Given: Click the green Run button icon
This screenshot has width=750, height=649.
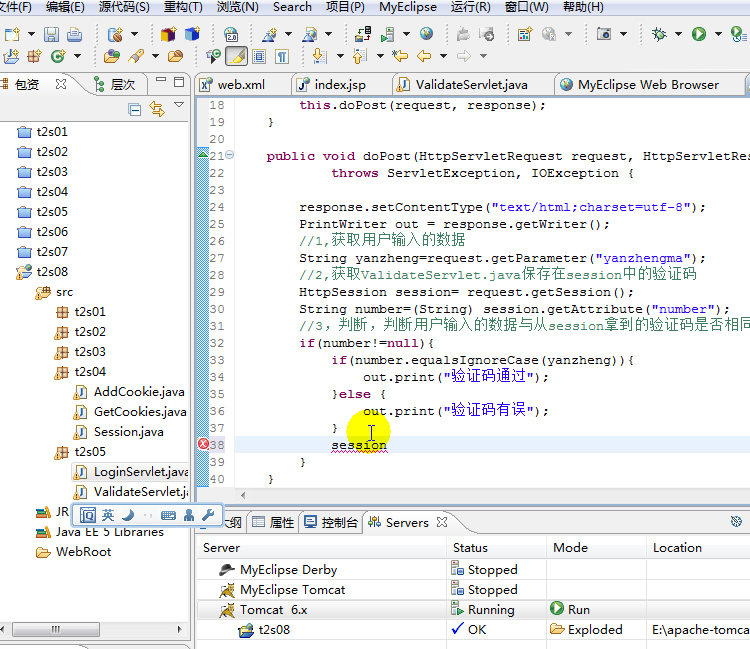Looking at the screenshot, I should click(x=699, y=34).
